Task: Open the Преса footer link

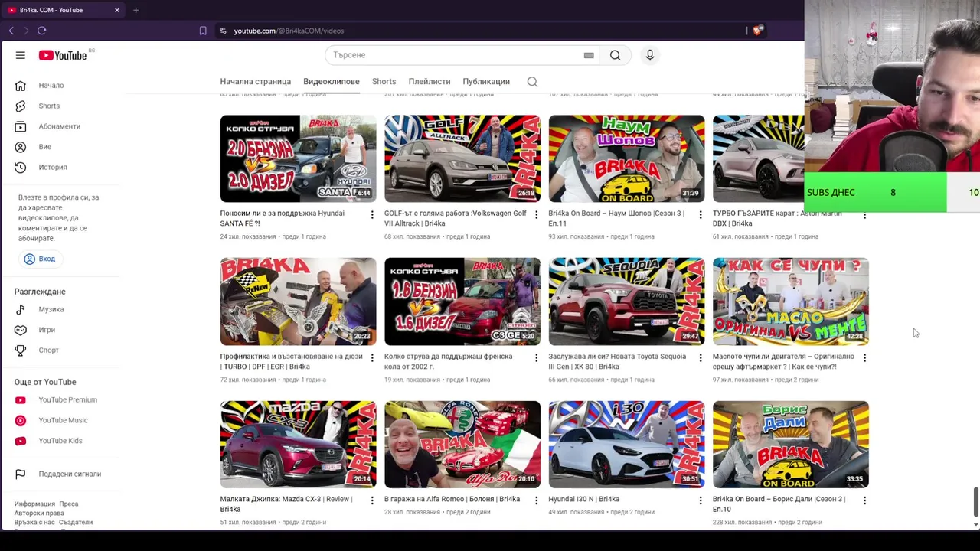Action: 69,504
